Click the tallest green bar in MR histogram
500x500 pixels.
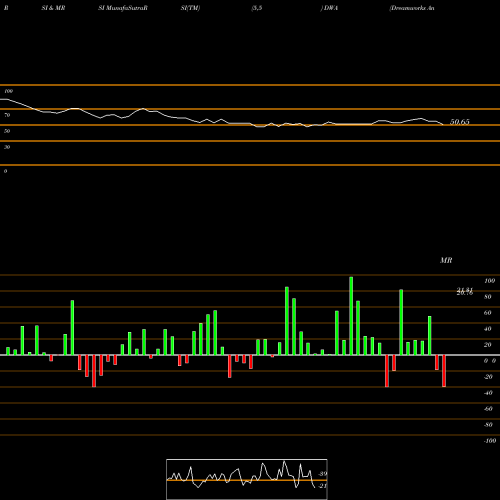351,316
